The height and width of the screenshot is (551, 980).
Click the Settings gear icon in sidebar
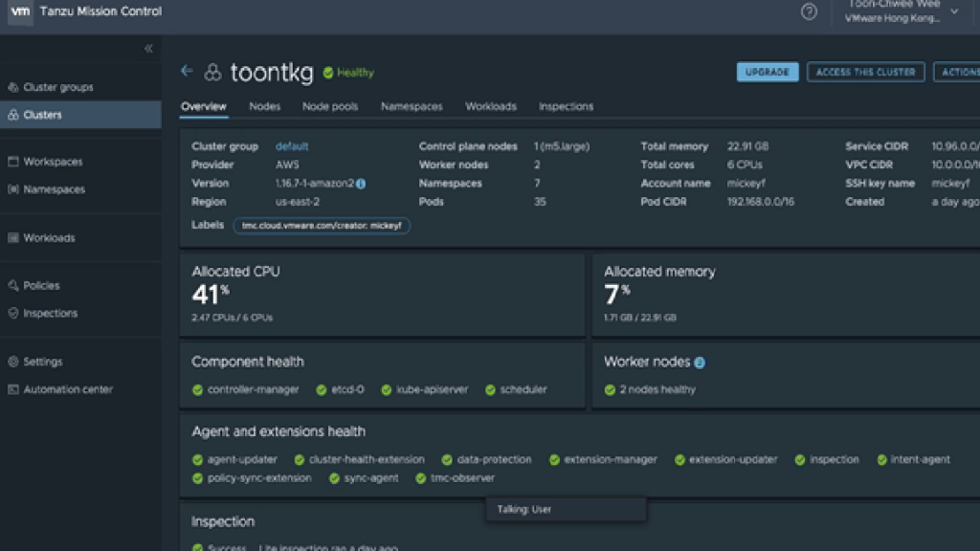[13, 362]
